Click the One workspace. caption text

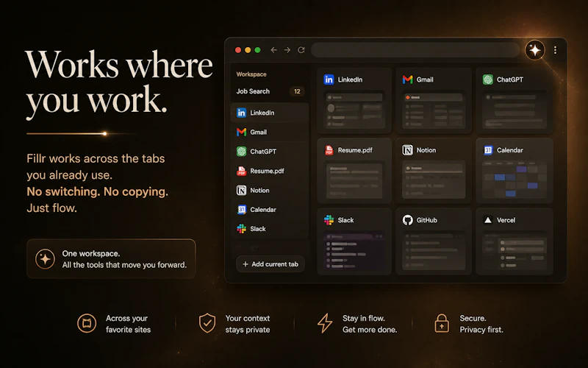click(x=91, y=253)
